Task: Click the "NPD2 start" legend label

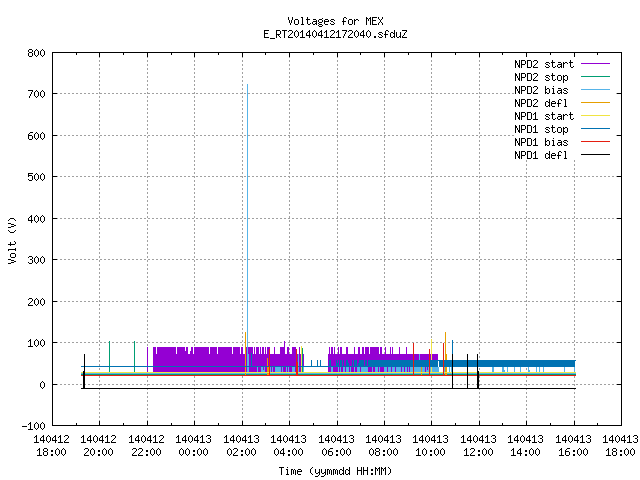Action: 544,64
